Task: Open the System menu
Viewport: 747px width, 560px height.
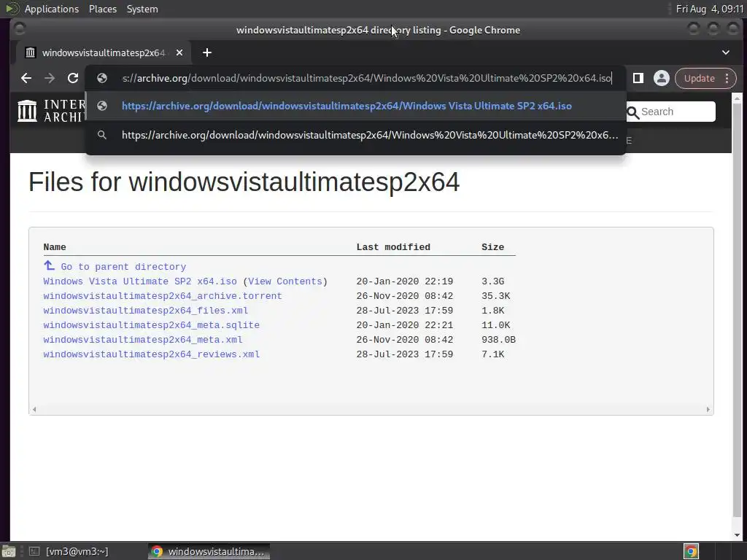Action: pyautogui.click(x=142, y=9)
